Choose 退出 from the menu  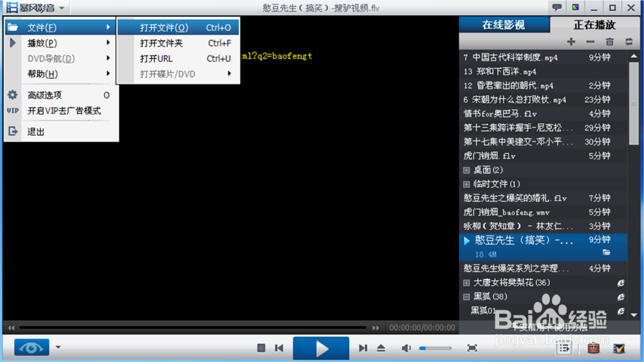click(61, 131)
